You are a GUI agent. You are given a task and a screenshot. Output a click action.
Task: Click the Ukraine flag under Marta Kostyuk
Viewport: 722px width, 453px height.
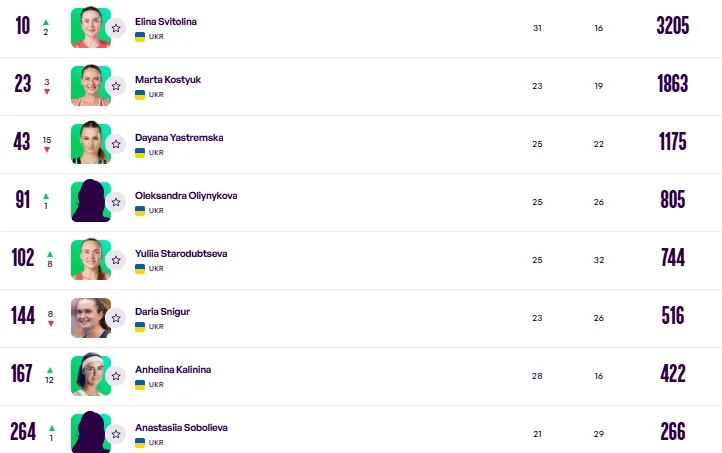click(140, 95)
